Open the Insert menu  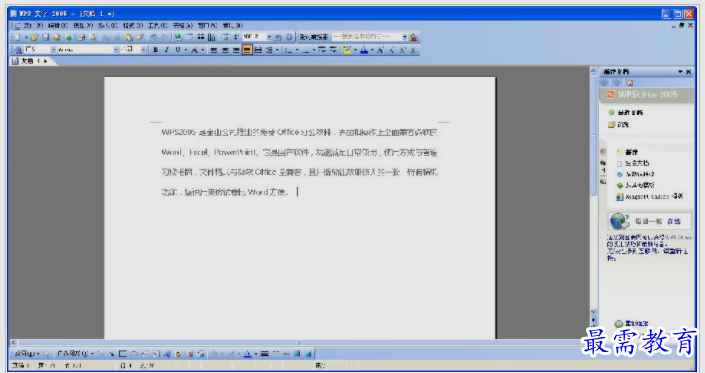(x=108, y=26)
